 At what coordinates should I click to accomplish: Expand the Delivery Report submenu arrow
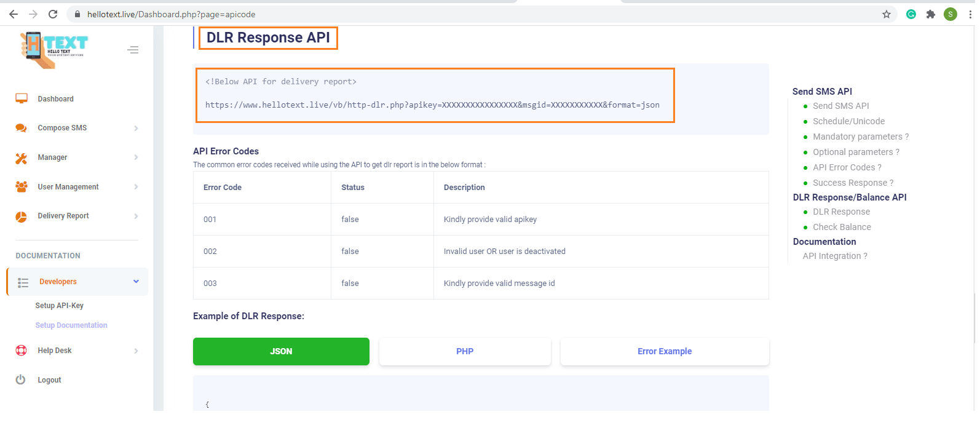pos(136,216)
